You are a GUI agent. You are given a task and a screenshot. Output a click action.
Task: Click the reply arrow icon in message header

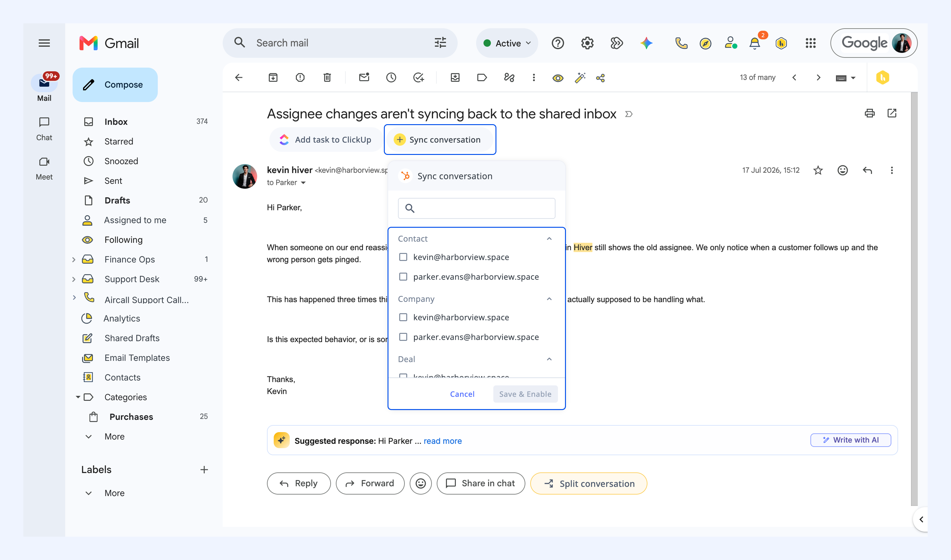[868, 170]
